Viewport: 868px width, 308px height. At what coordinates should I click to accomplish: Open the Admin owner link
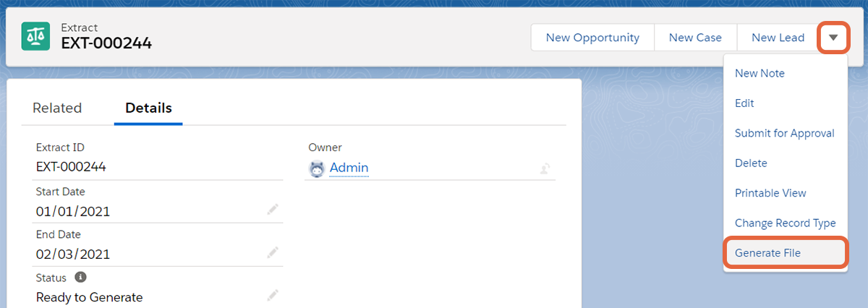click(349, 168)
